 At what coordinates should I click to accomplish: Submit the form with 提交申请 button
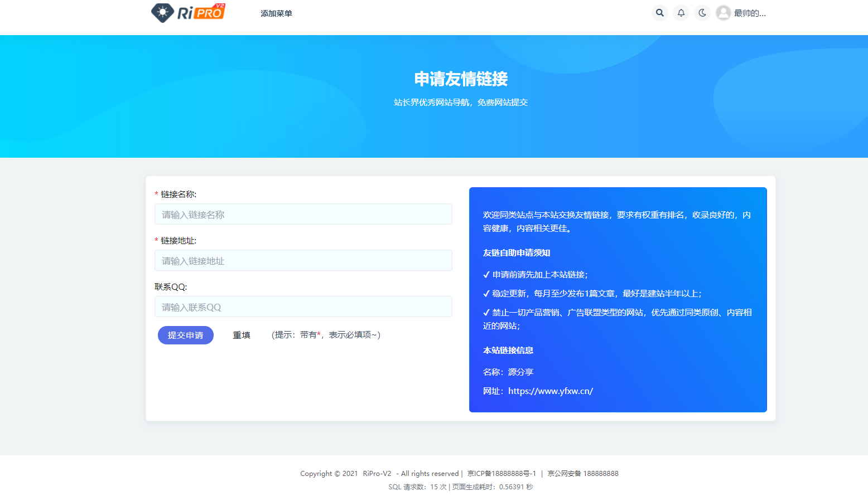click(185, 335)
